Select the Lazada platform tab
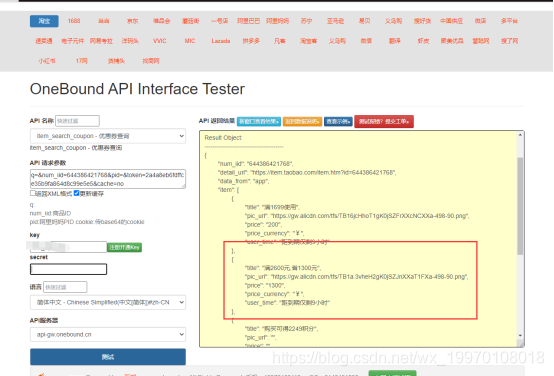Viewport: 554px width, 376px height. pyautogui.click(x=221, y=41)
